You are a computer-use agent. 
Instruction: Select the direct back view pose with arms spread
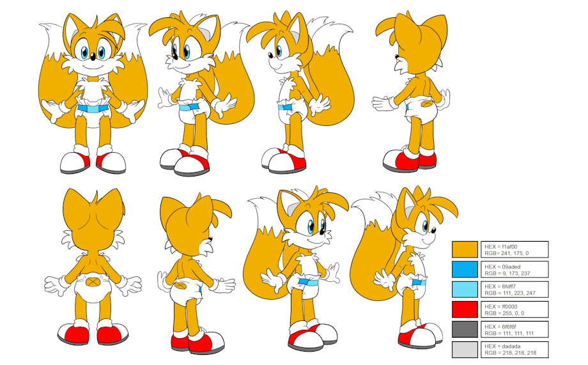tap(93, 267)
